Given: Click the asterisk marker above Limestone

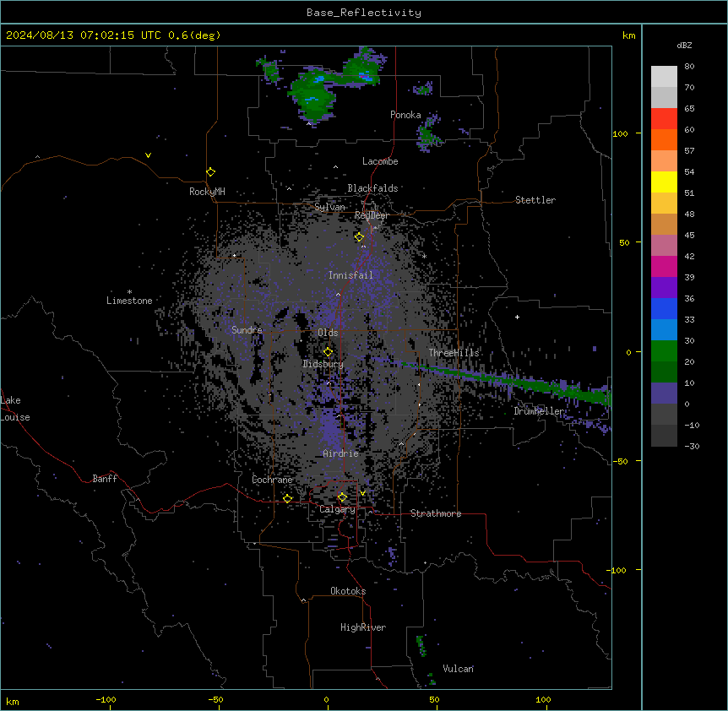Looking at the screenshot, I should [129, 292].
